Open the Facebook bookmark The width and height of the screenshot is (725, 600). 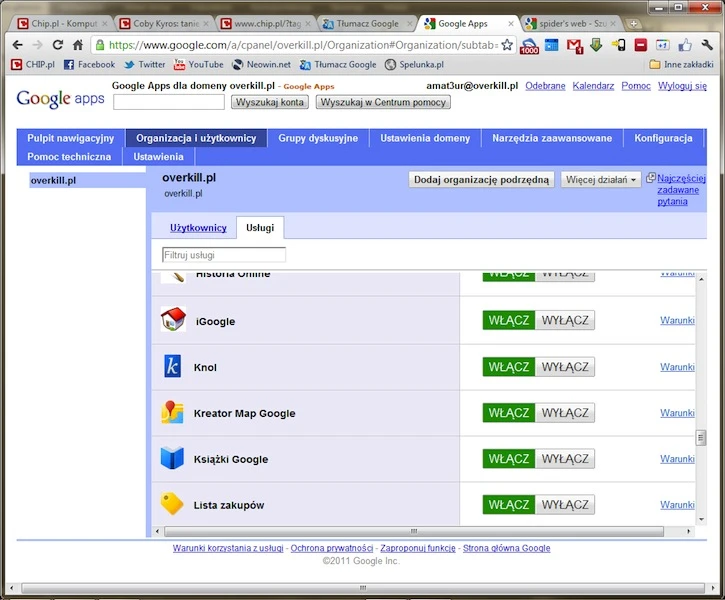(89, 65)
